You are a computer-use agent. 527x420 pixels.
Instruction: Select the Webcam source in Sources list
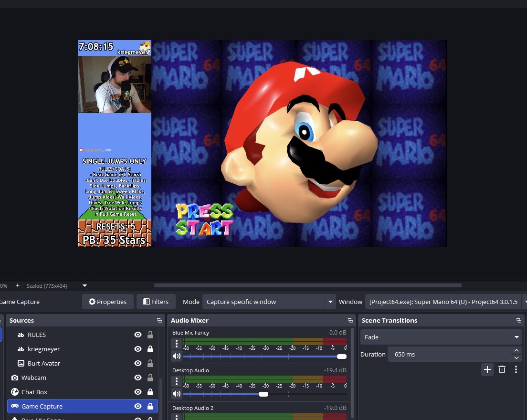pos(33,378)
